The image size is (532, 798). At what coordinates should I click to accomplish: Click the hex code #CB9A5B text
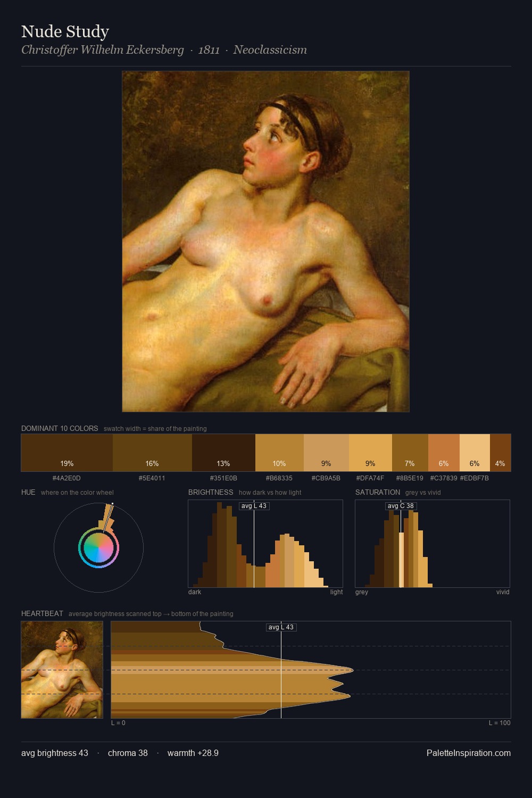click(x=326, y=478)
